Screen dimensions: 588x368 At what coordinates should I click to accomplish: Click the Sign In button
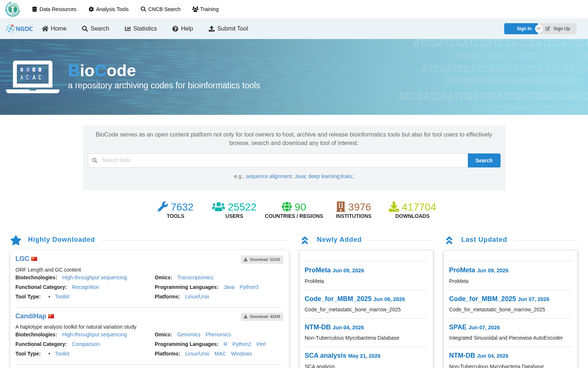(520, 29)
